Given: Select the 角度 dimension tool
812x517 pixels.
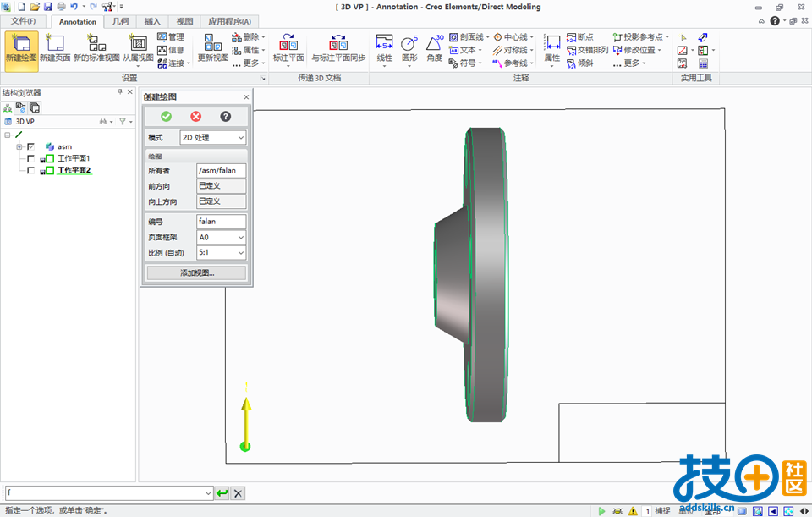Looking at the screenshot, I should click(x=435, y=47).
